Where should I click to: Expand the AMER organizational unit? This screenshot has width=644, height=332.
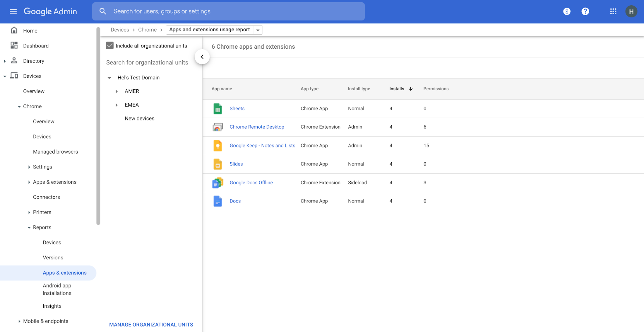[x=117, y=91]
